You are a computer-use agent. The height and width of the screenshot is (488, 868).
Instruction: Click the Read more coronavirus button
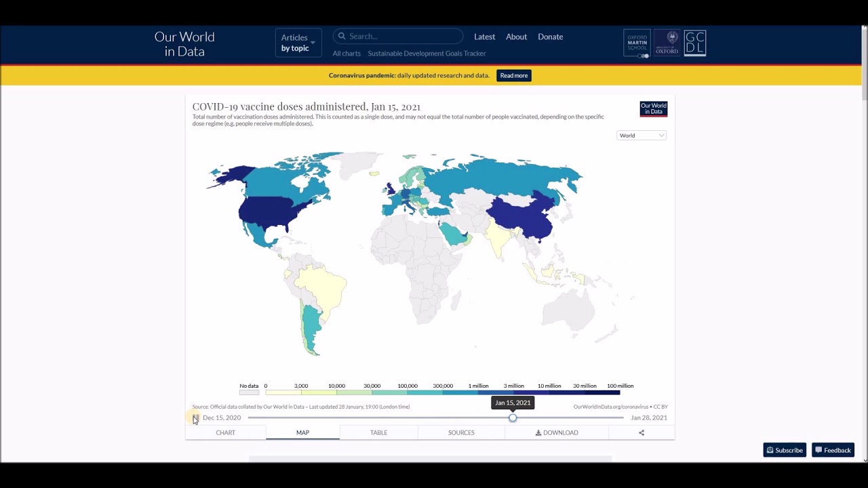[x=513, y=75]
